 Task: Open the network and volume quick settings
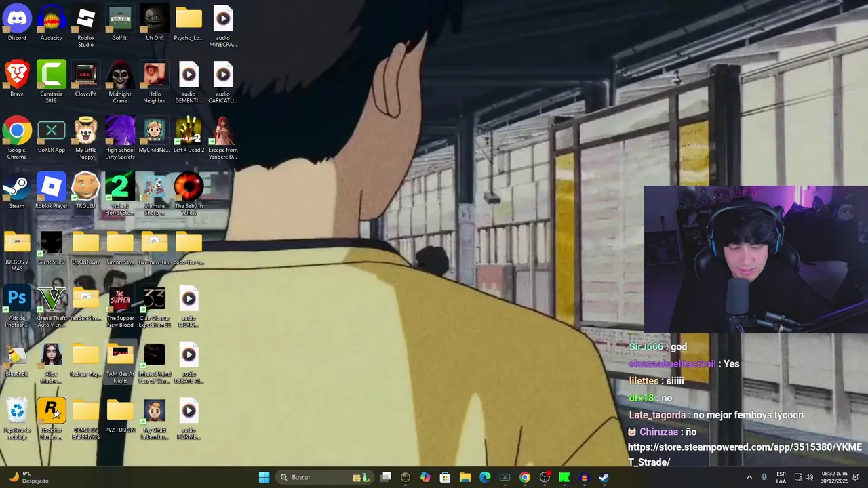[x=804, y=477]
